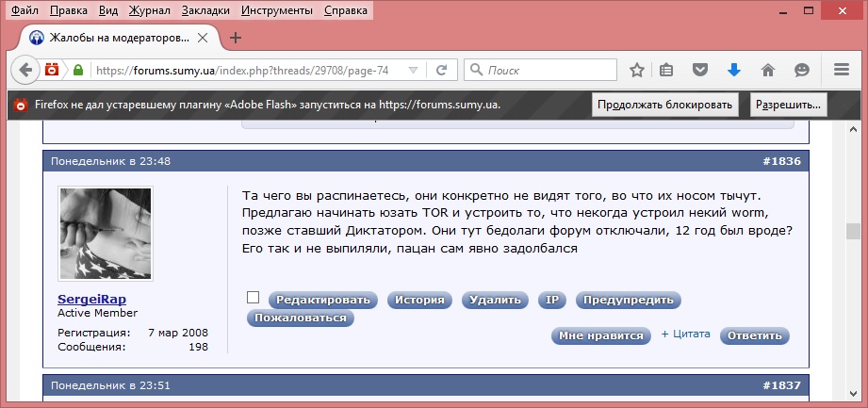Open the Firefox hamburger menu

tap(843, 70)
